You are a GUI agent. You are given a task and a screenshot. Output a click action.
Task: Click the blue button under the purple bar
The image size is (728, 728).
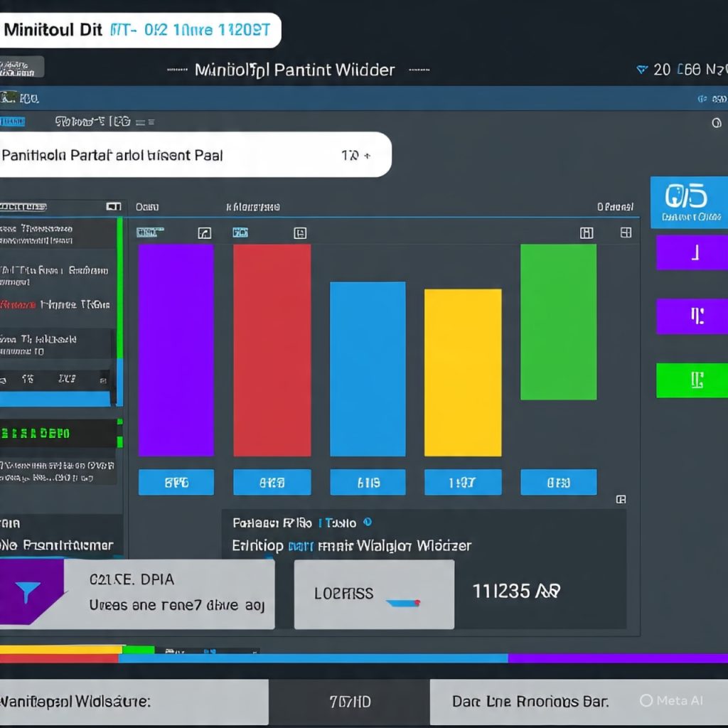coord(176,483)
